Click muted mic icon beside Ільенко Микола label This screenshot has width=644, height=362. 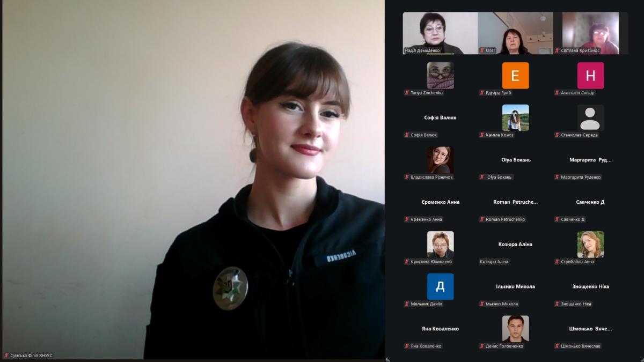point(482,304)
